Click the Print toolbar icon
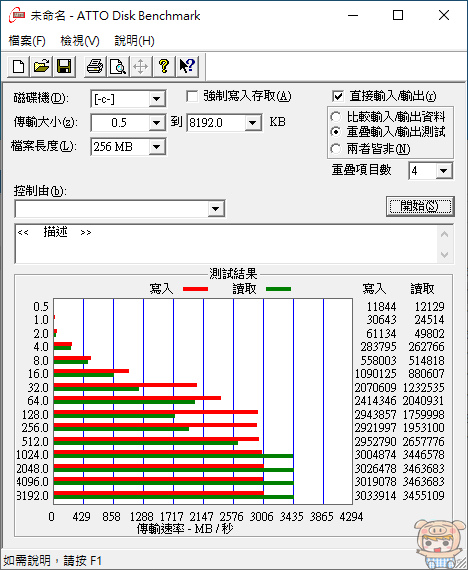 (x=95, y=67)
